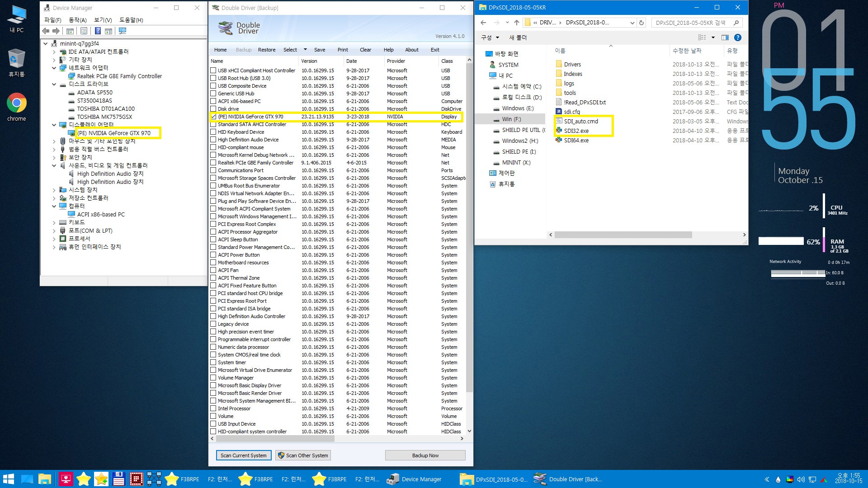Check the Volume Manager checkbox

pos(213,378)
